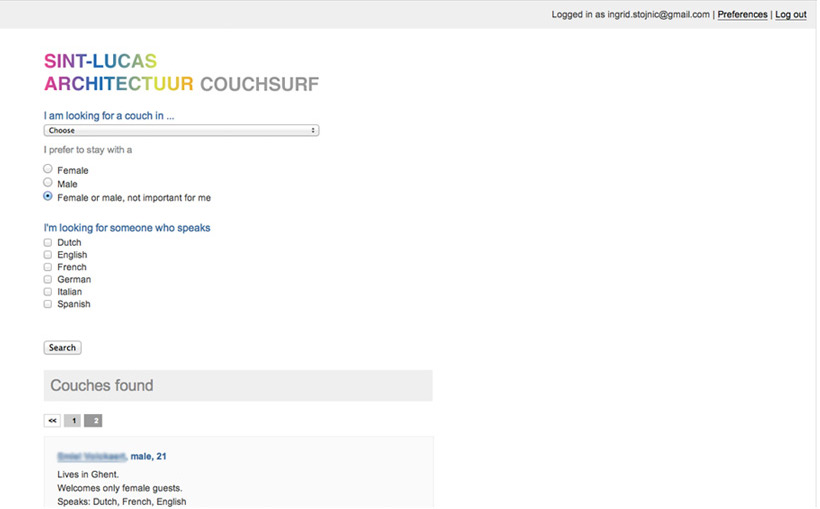
Task: Tick the Italian language checkbox
Action: [48, 292]
